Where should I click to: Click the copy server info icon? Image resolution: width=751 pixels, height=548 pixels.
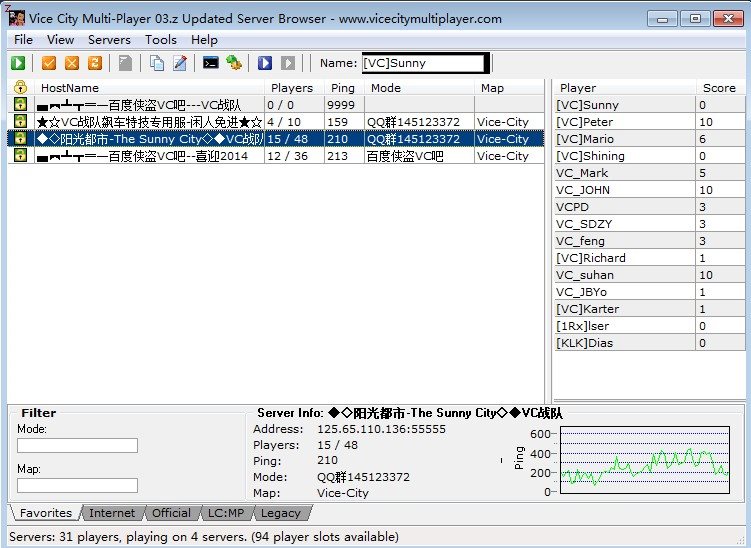157,63
